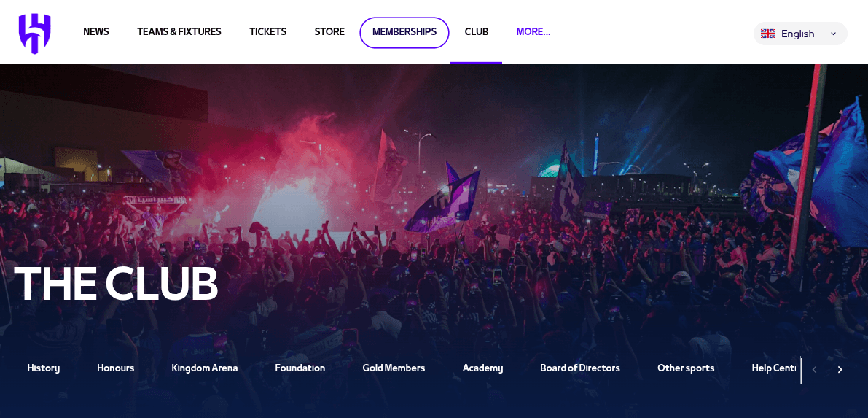Go to Foundation section
868x418 pixels.
pos(300,368)
